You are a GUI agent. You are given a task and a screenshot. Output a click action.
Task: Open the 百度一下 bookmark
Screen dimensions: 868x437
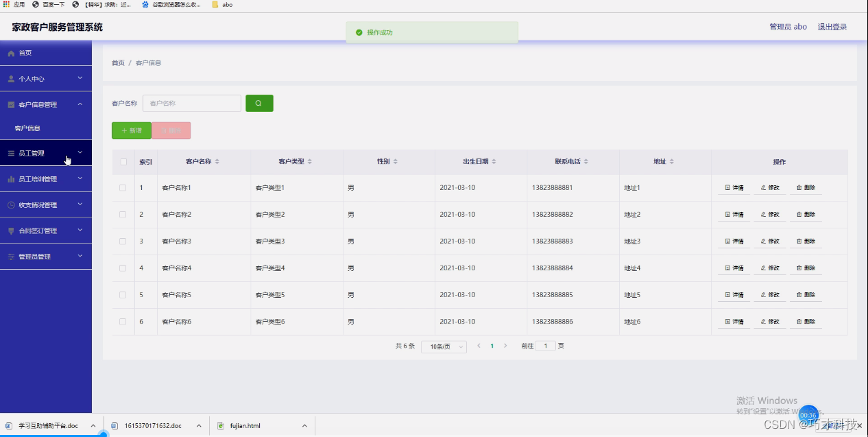(x=49, y=4)
